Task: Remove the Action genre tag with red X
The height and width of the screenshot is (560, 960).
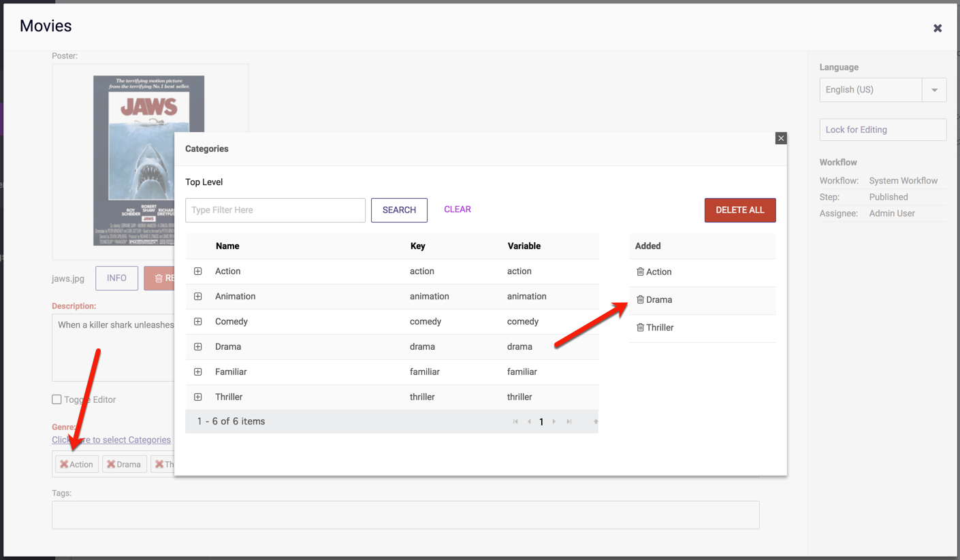Action: coord(64,464)
